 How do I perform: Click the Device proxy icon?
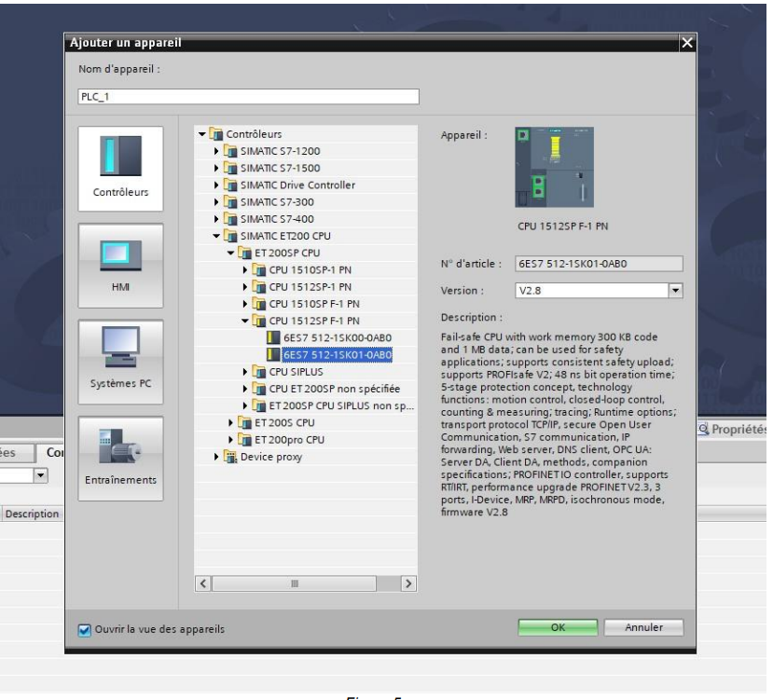(x=230, y=457)
